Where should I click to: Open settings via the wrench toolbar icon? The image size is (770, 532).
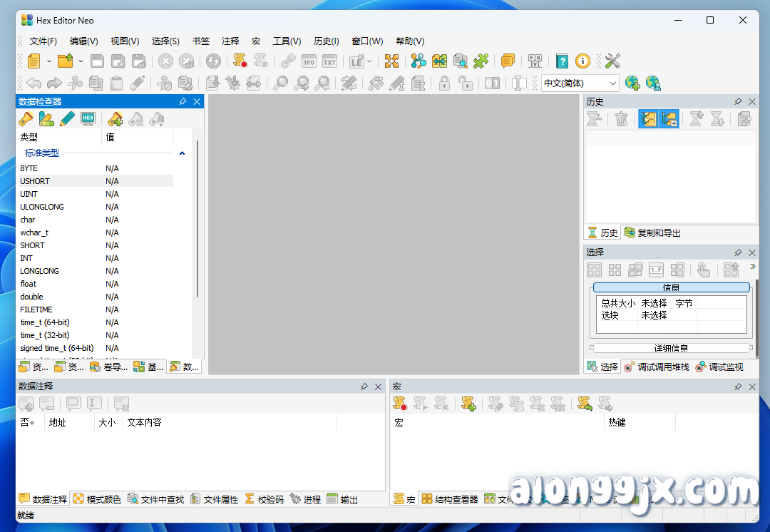tap(612, 61)
